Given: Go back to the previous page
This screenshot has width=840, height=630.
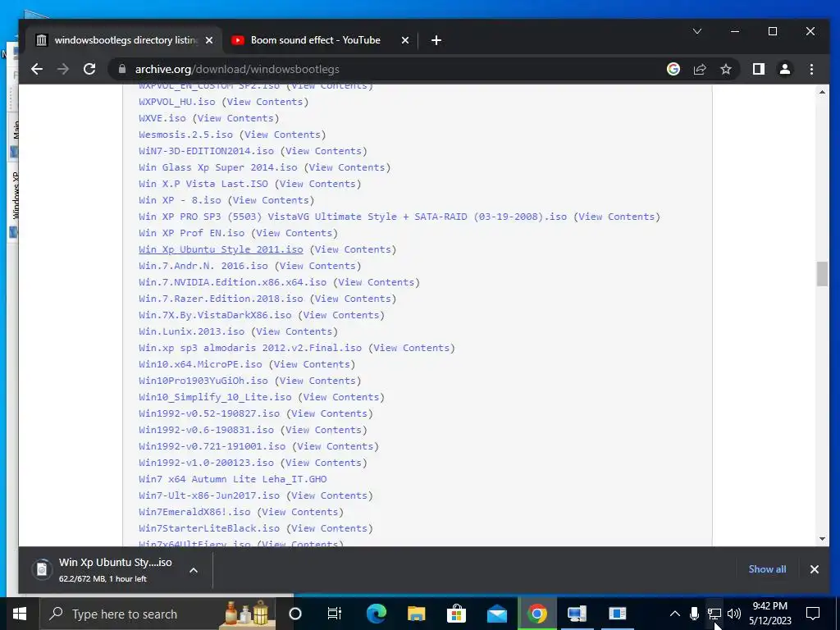Looking at the screenshot, I should [x=36, y=69].
